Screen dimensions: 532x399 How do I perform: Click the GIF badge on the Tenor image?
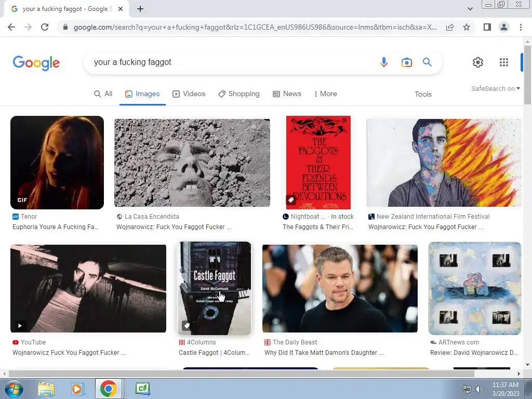click(22, 200)
